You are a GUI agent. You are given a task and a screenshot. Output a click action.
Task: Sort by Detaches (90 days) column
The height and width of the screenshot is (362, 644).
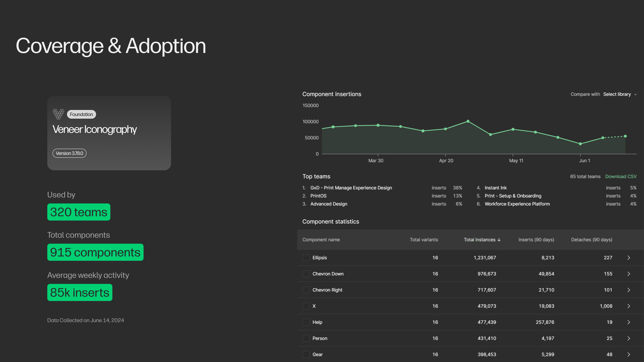(592, 240)
